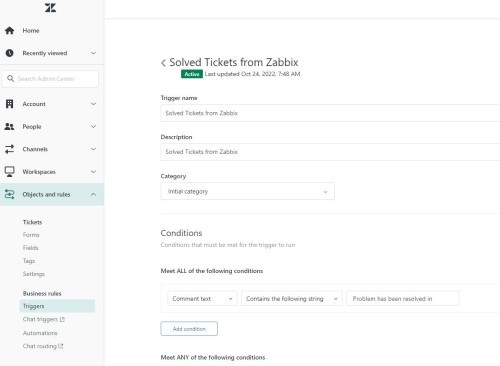Click the Description input field

point(330,152)
